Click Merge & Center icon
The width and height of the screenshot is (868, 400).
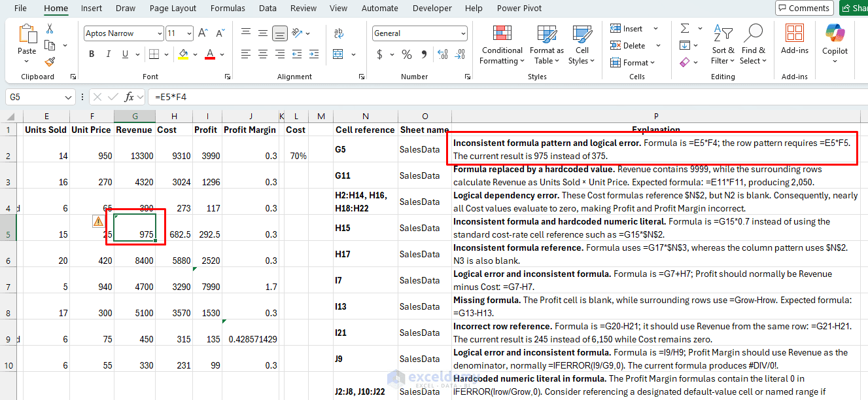(339, 54)
